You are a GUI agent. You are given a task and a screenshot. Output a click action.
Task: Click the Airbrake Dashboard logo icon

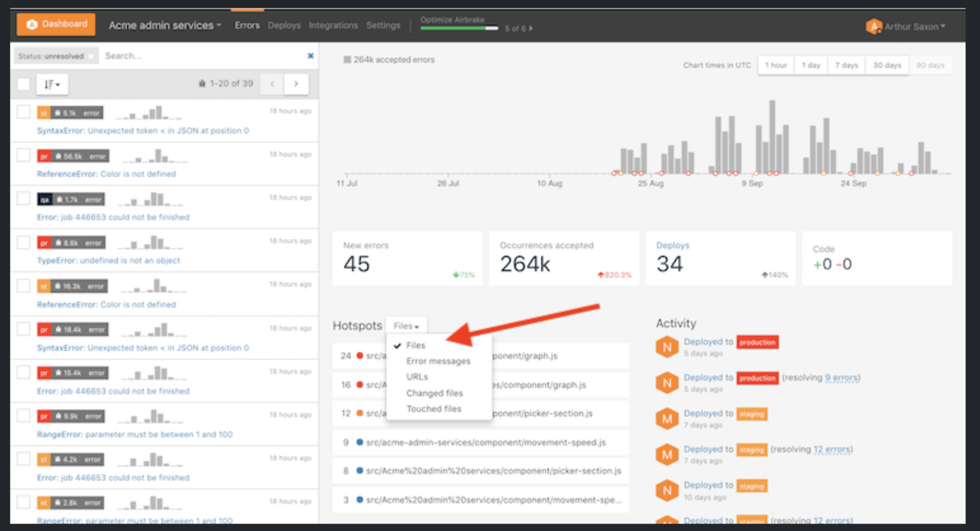point(30,24)
